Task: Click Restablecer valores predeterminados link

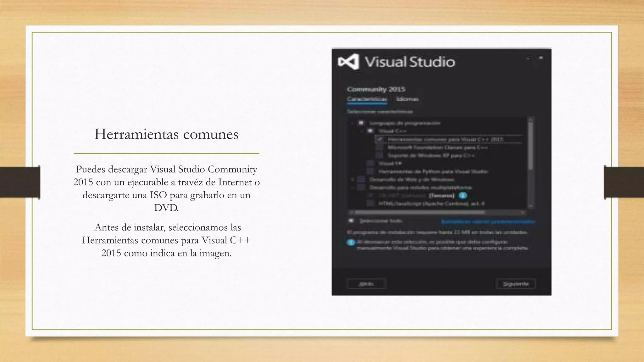Action: pyautogui.click(x=488, y=222)
